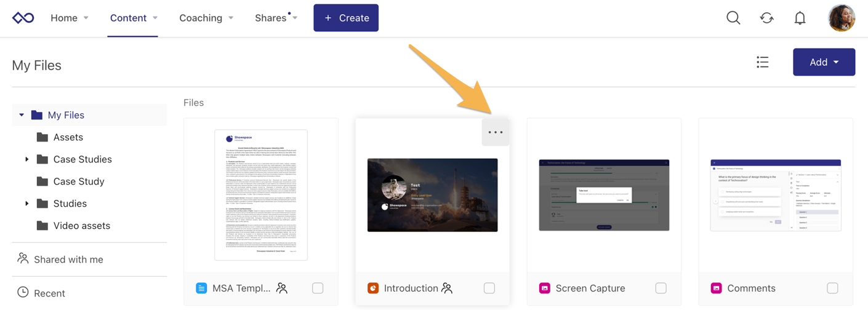Select the MSA Template file checkbox
The height and width of the screenshot is (310, 868).
tap(318, 288)
